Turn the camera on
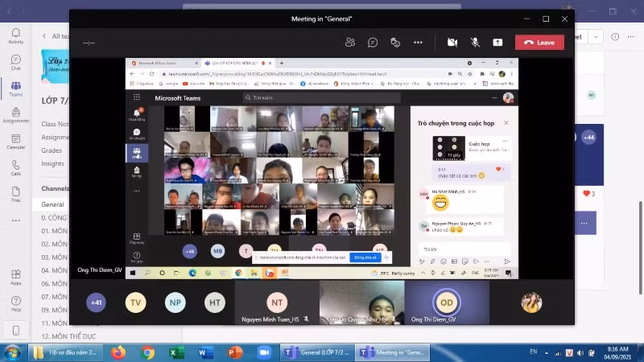This screenshot has height=362, width=644. coord(452,42)
